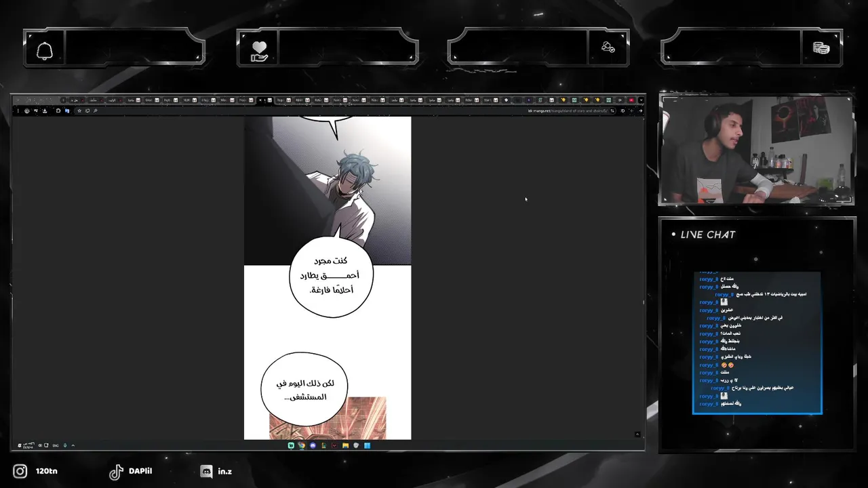The width and height of the screenshot is (868, 488).
Task: Click the small scroll button at page corner
Action: [x=637, y=434]
